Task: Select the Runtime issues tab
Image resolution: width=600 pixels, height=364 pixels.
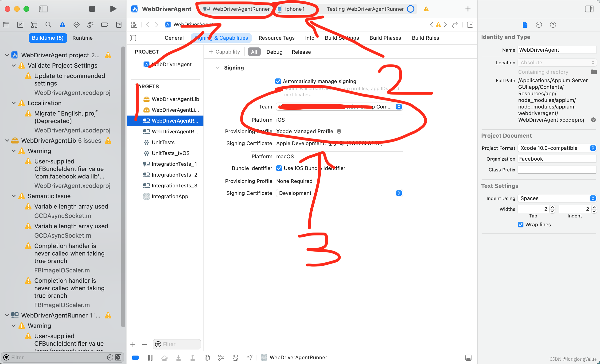Action: pos(82,38)
